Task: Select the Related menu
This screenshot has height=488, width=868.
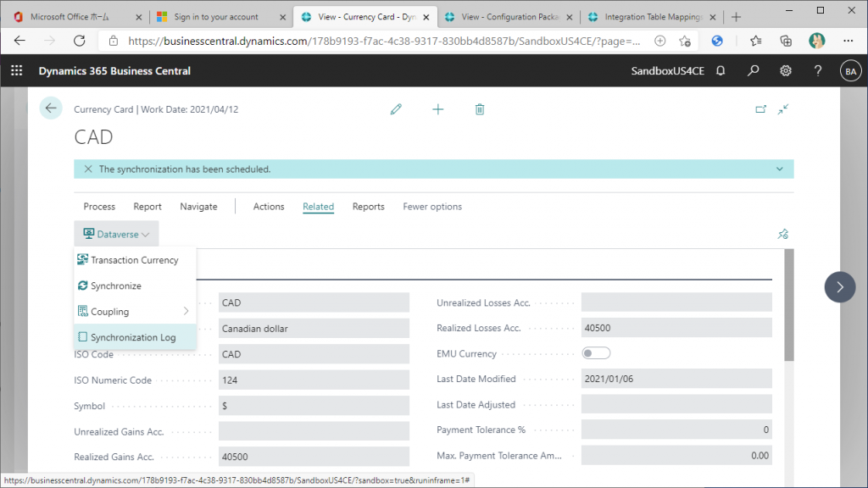Action: 319,207
